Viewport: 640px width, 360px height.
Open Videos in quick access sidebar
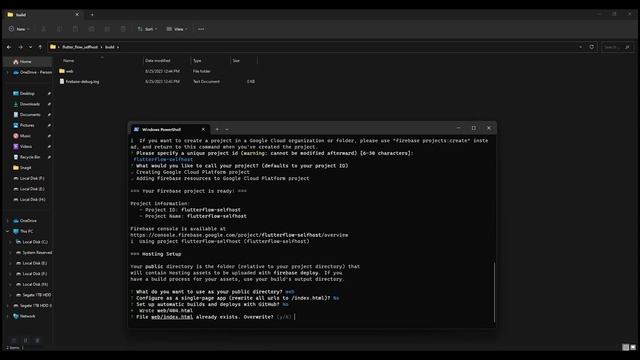pos(26,147)
